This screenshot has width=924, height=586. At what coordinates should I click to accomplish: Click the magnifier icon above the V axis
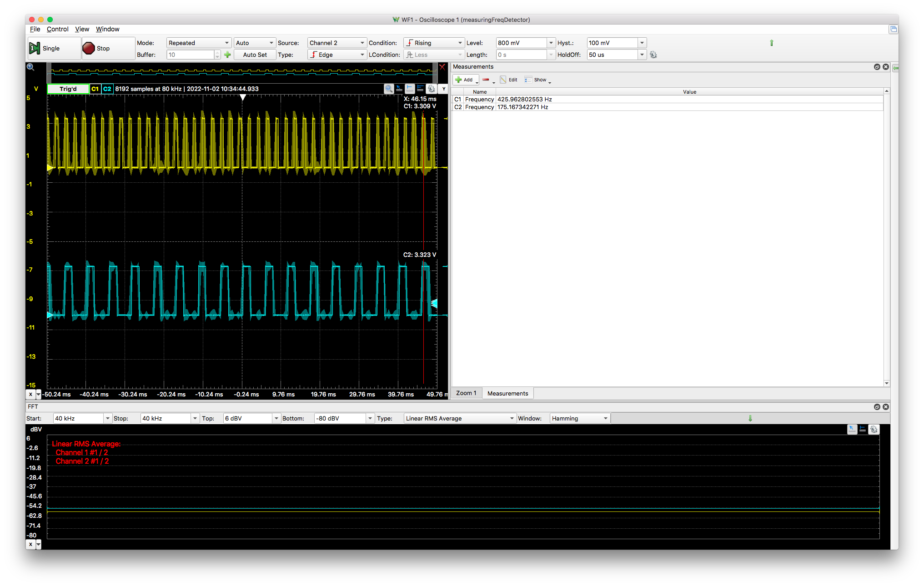pos(30,67)
